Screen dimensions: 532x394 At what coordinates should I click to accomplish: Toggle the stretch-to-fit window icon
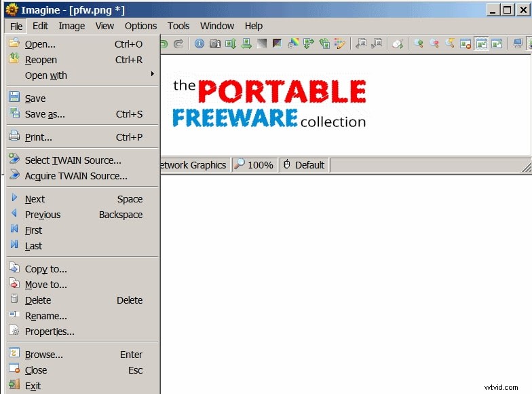coord(497,43)
